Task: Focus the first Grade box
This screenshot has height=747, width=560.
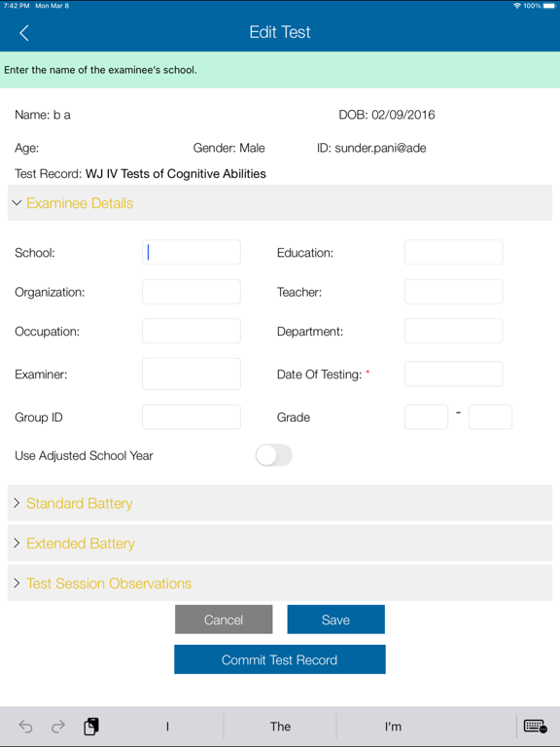Action: point(426,417)
